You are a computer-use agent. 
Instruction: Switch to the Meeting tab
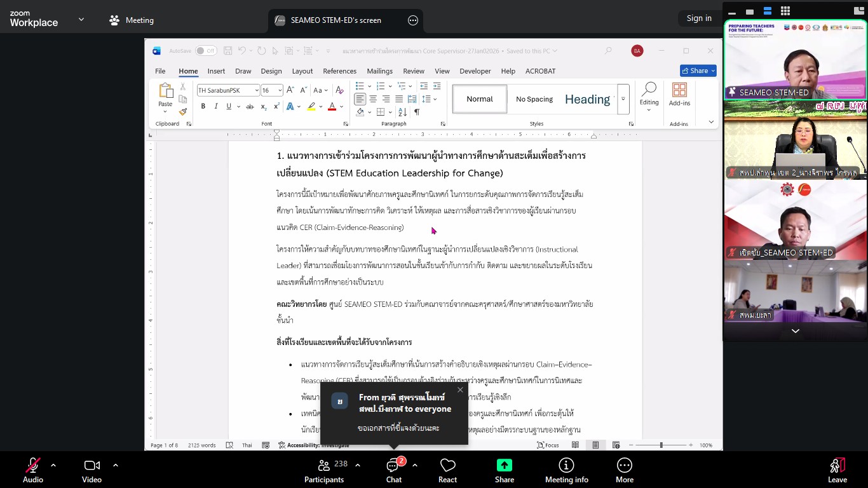click(132, 20)
